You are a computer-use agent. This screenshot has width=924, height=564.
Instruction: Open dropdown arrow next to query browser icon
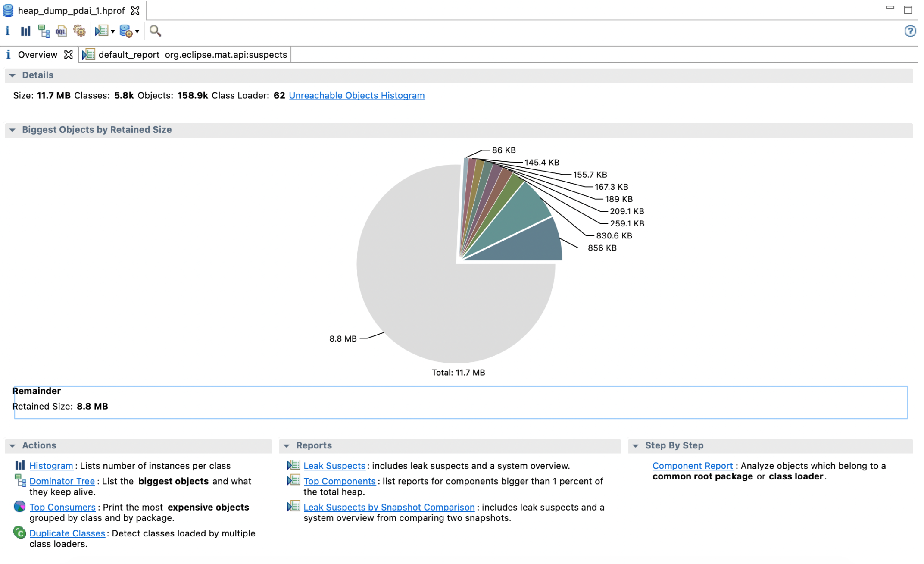point(137,31)
